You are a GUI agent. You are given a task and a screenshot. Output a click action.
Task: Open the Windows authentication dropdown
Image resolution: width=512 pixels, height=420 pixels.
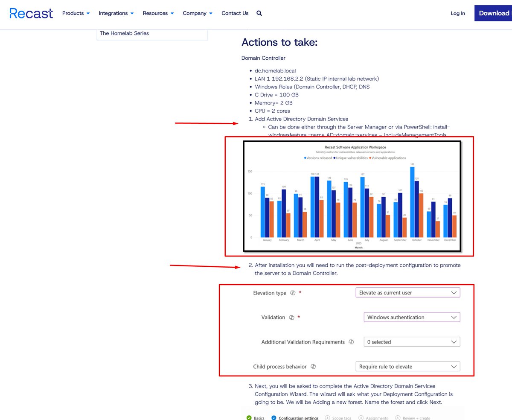[x=412, y=318]
